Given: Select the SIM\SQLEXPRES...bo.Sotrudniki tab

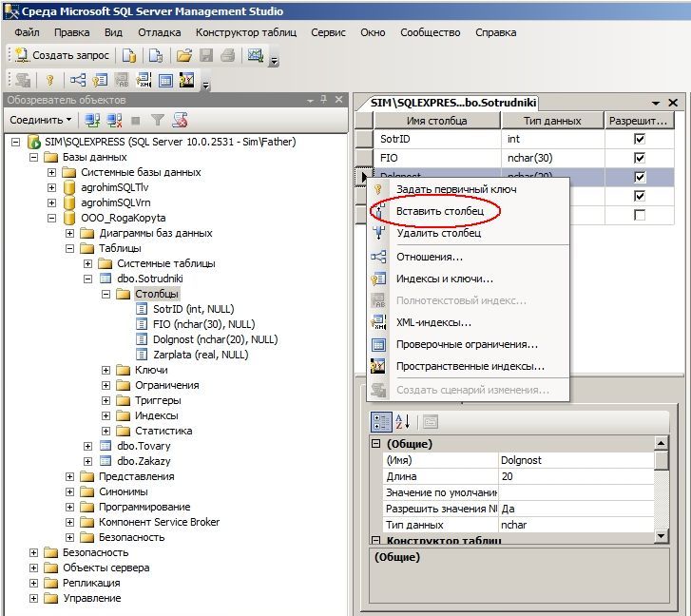Looking at the screenshot, I should 451,103.
